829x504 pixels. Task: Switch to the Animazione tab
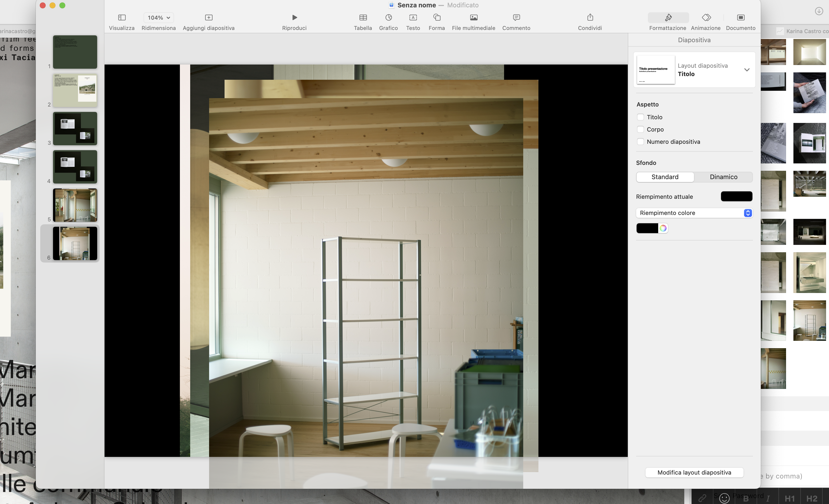(706, 21)
